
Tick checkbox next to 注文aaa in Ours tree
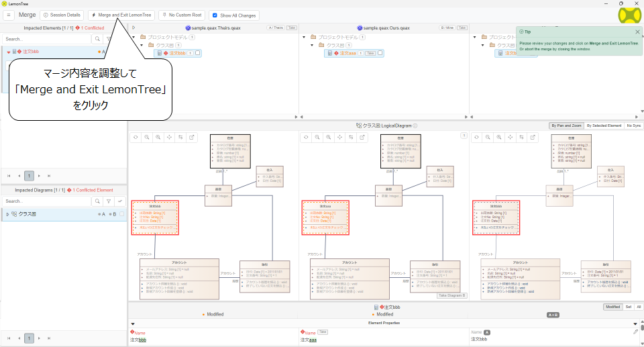click(379, 53)
